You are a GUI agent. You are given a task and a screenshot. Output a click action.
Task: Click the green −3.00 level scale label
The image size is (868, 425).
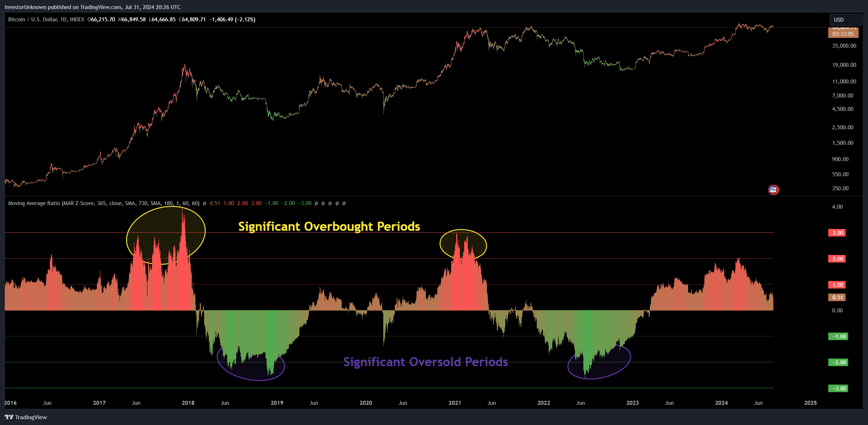(838, 389)
